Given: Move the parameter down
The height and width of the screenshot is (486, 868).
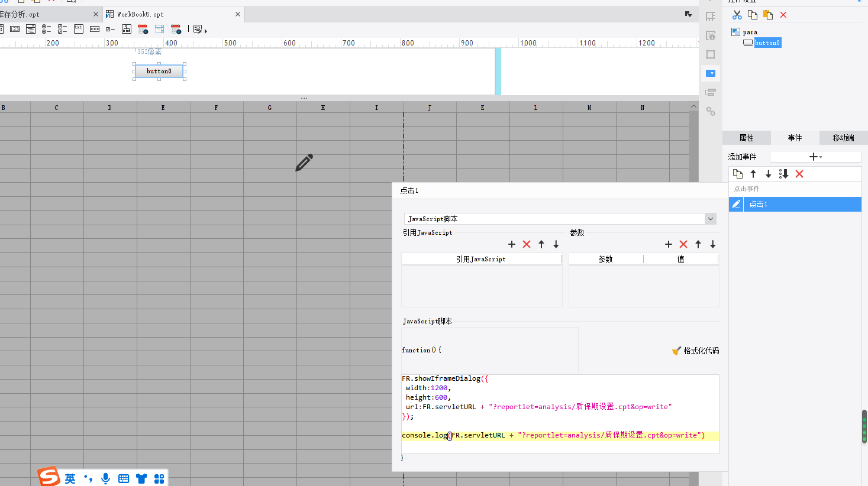Looking at the screenshot, I should [x=713, y=244].
